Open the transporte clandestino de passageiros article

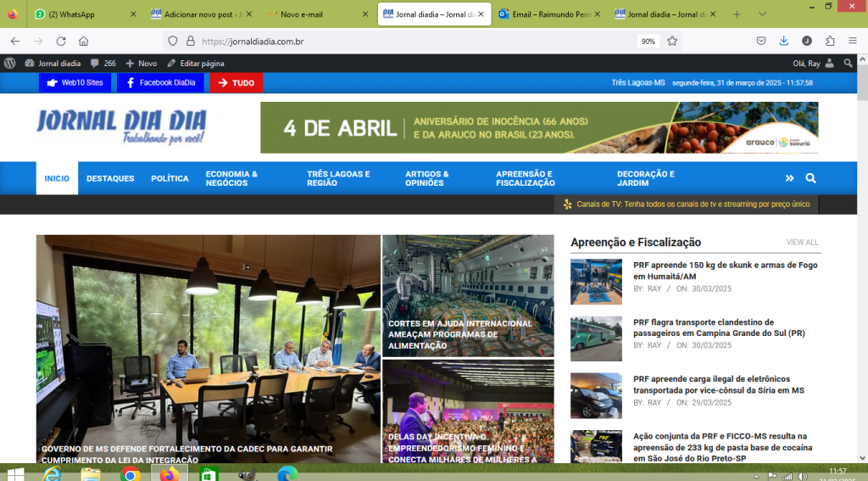tap(719, 327)
